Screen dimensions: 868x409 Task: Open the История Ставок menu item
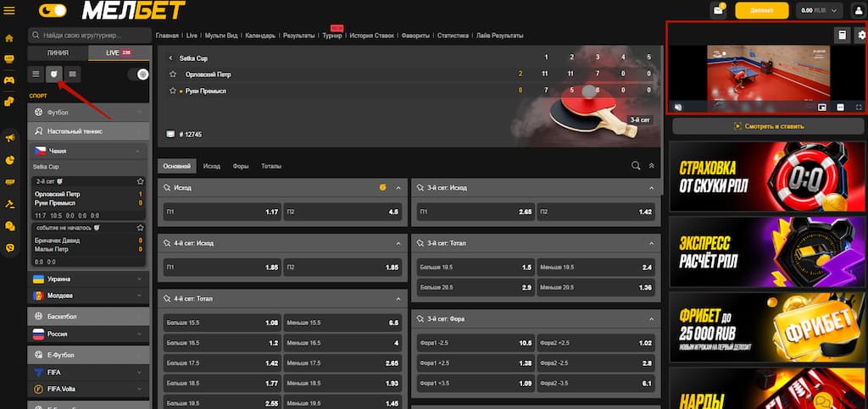click(x=372, y=36)
